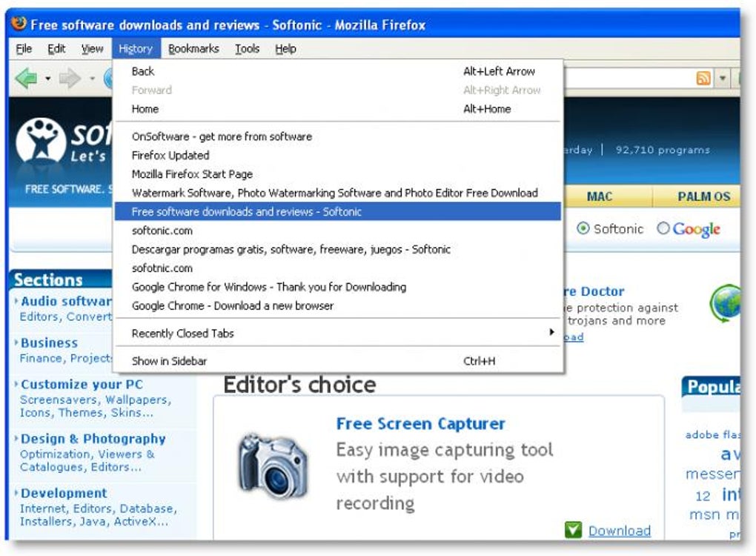Click Screensavers, Wallpapers, Icons subcategory text
The image size is (756, 556).
[96, 406]
